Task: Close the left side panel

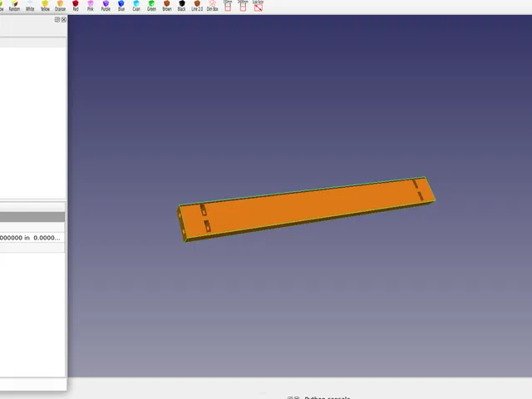Action: [64, 20]
